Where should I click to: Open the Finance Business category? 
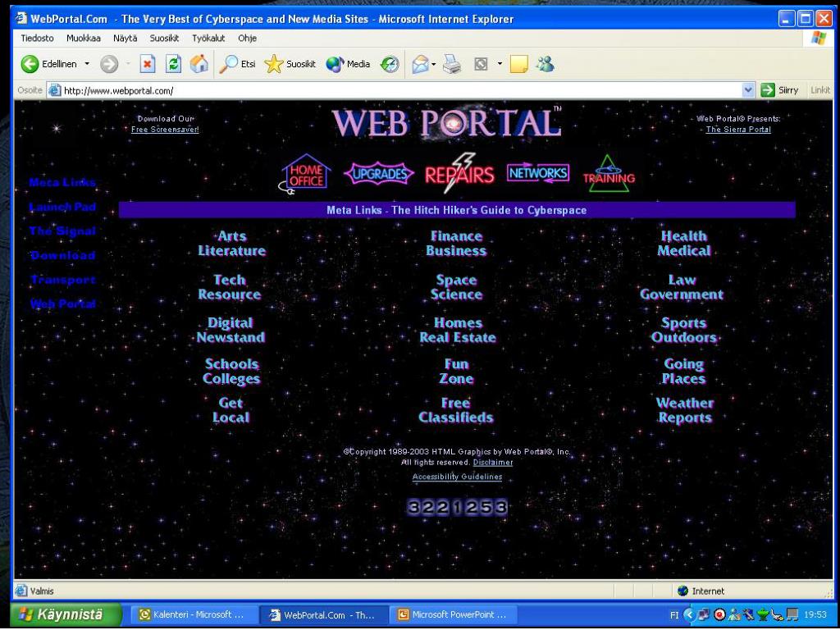pyautogui.click(x=456, y=244)
